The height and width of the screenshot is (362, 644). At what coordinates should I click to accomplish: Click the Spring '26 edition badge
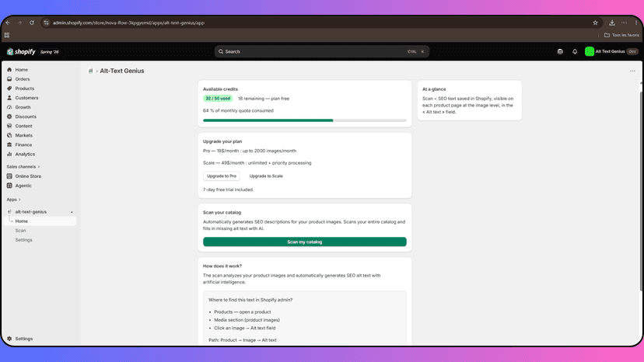50,52
